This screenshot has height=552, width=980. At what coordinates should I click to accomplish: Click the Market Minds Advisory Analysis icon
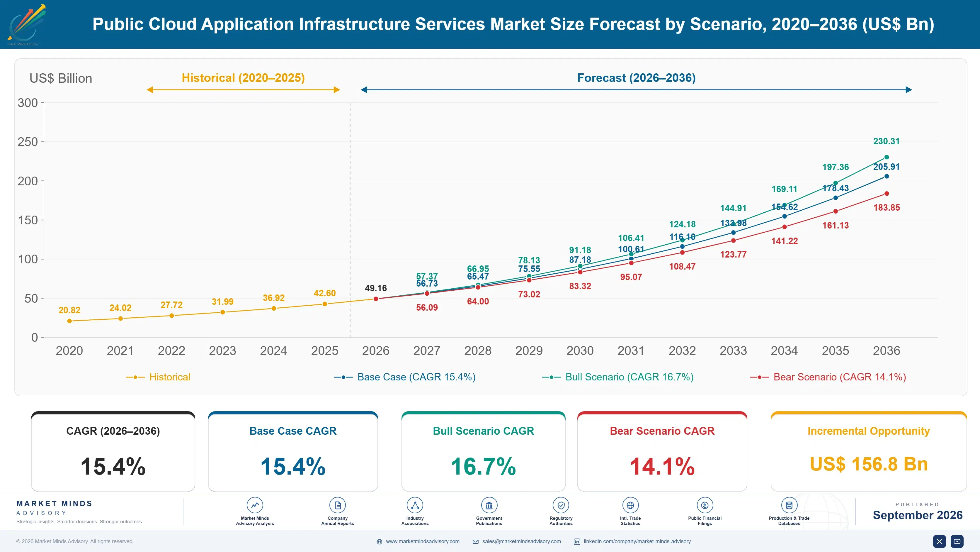point(255,505)
